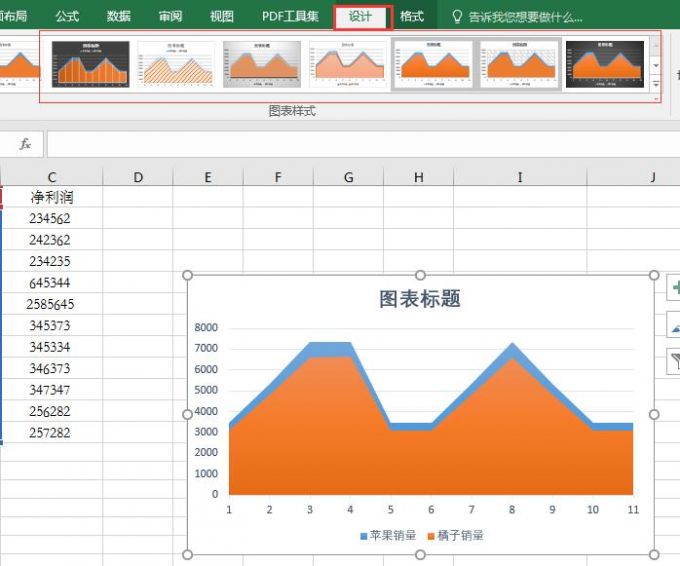This screenshot has height=566, width=680.
Task: Apply the light orange outlined chart style
Action: (348, 64)
